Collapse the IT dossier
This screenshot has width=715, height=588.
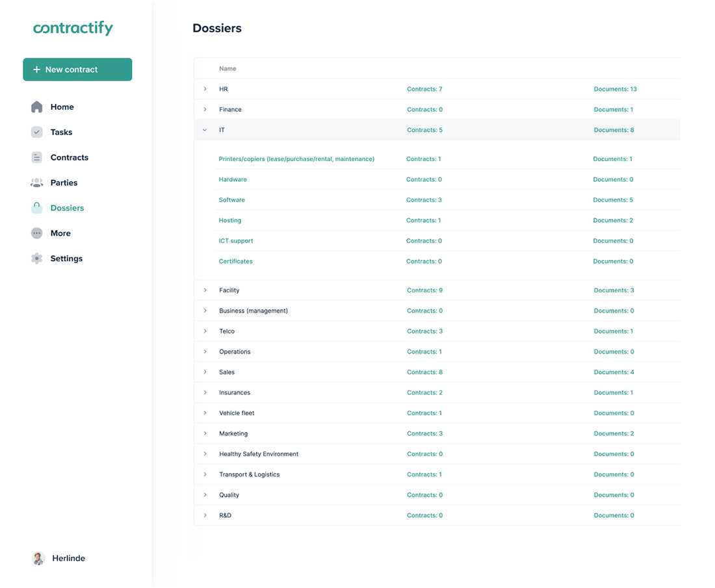pos(205,130)
